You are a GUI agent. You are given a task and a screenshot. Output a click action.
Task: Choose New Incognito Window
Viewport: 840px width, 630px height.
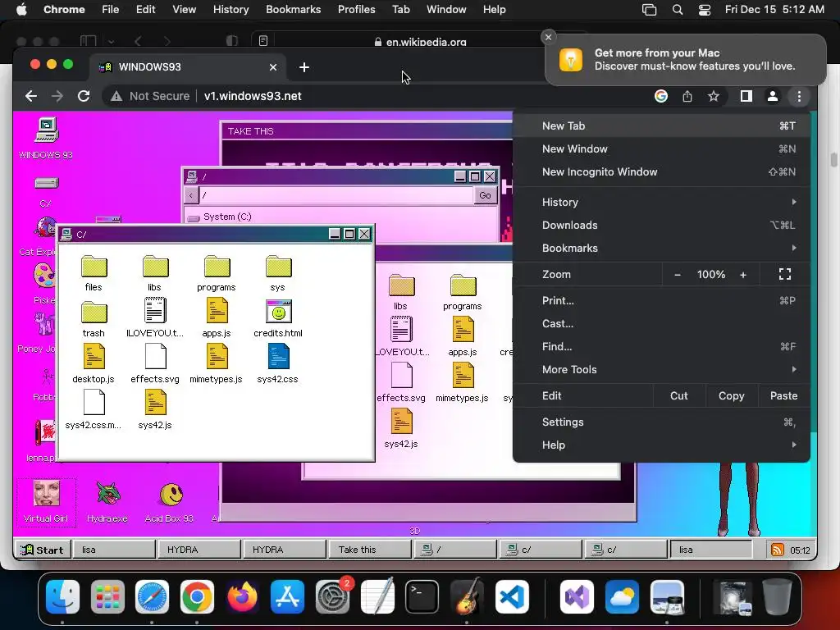(661, 172)
